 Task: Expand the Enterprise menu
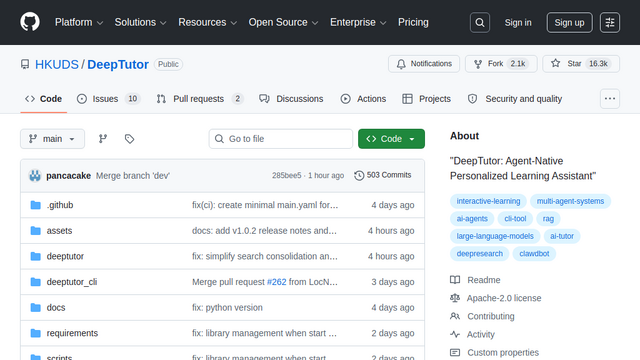click(358, 22)
